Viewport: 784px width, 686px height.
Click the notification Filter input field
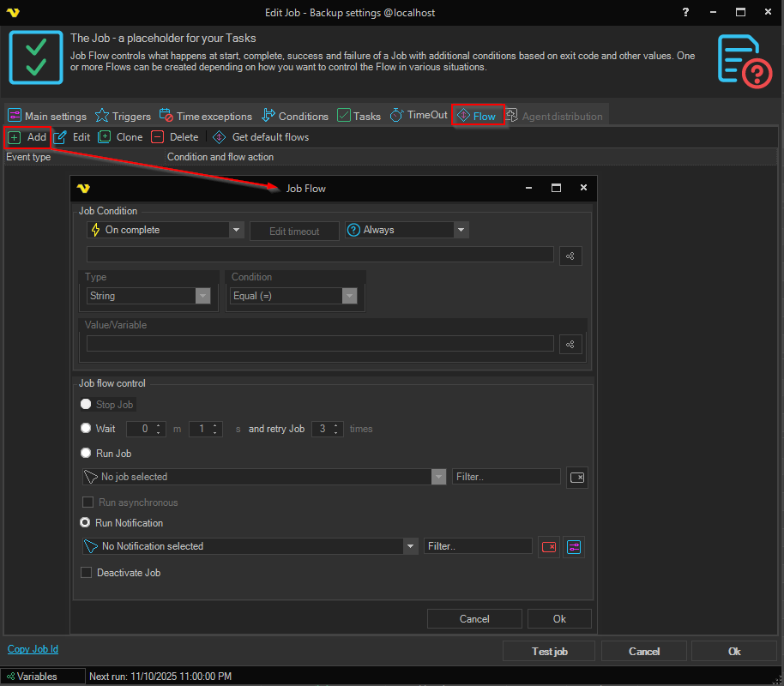click(x=478, y=546)
